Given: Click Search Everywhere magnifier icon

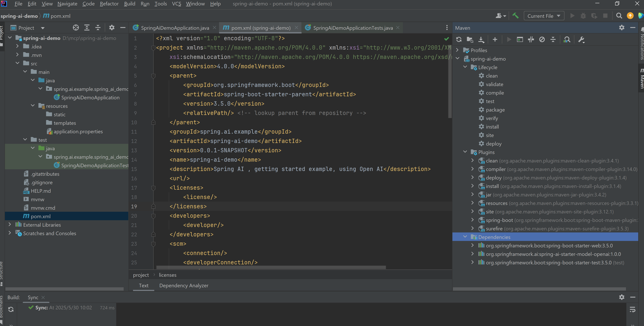Looking at the screenshot, I should click(619, 16).
